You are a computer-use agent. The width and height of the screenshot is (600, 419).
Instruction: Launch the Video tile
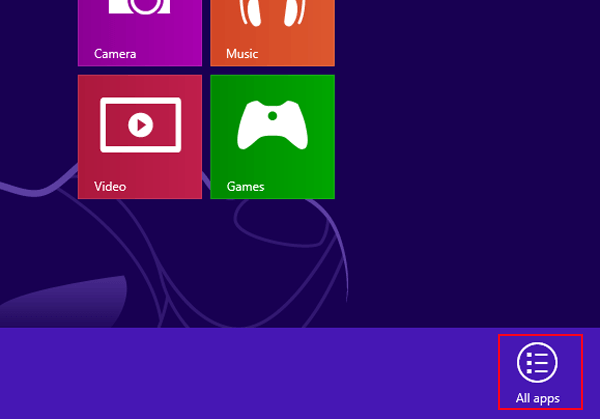140,137
